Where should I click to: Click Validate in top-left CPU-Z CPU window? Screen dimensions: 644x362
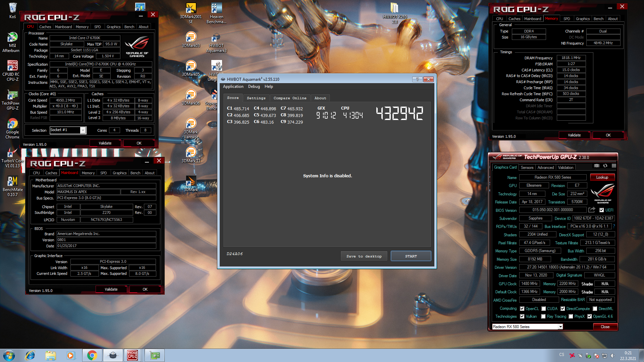105,143
